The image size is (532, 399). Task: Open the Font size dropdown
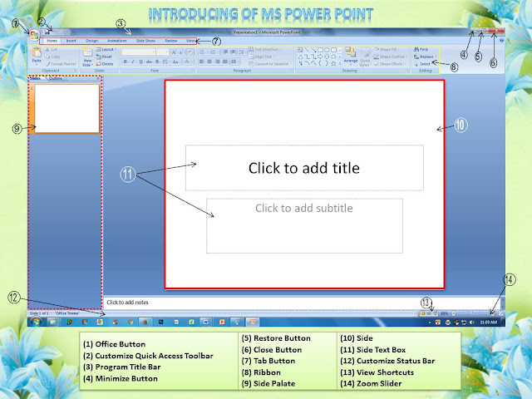tap(166, 52)
